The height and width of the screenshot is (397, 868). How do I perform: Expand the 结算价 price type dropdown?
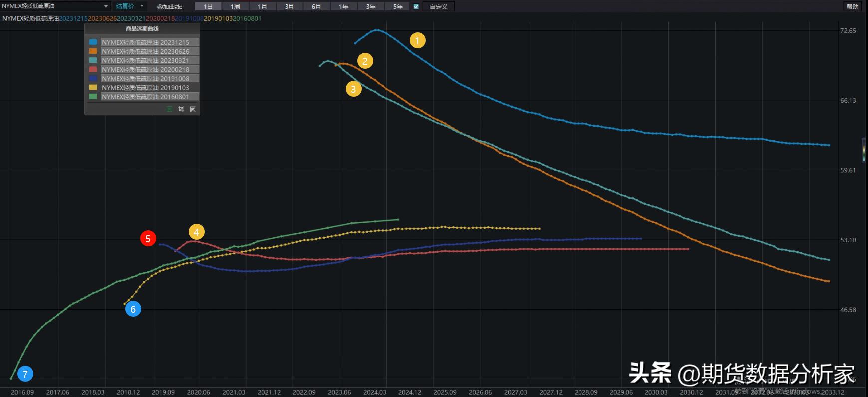129,6
